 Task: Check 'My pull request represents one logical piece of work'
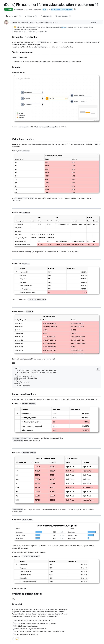(14, 620)
